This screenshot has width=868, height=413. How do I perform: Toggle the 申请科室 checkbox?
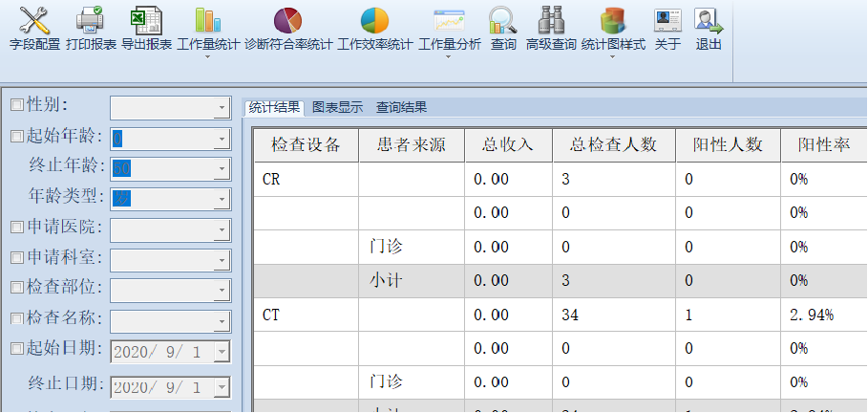(18, 257)
